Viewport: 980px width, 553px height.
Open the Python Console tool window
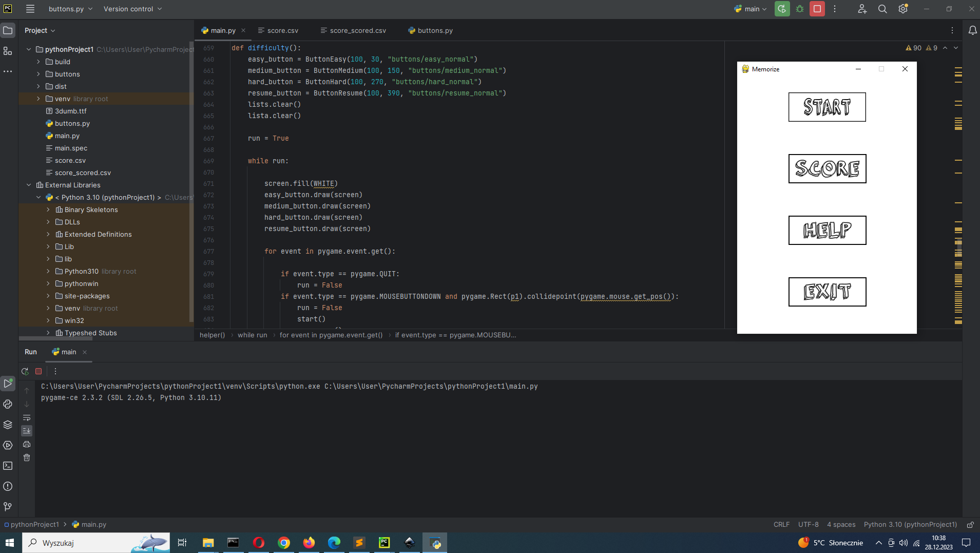tap(8, 404)
